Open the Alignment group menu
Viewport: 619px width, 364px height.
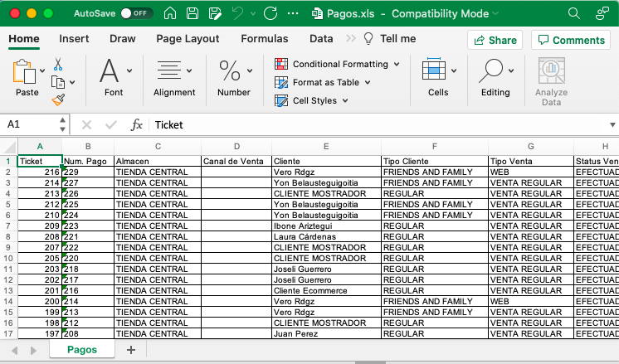[x=174, y=77]
